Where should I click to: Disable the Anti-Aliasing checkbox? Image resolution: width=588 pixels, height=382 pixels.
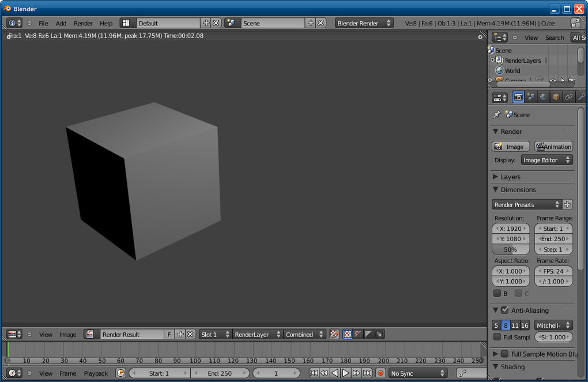tap(504, 310)
